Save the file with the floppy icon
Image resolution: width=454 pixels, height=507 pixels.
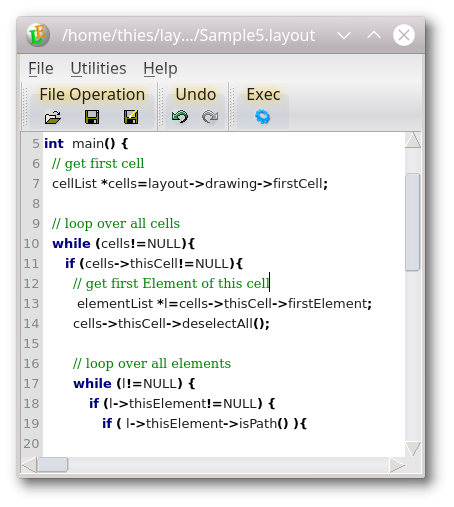pyautogui.click(x=92, y=117)
